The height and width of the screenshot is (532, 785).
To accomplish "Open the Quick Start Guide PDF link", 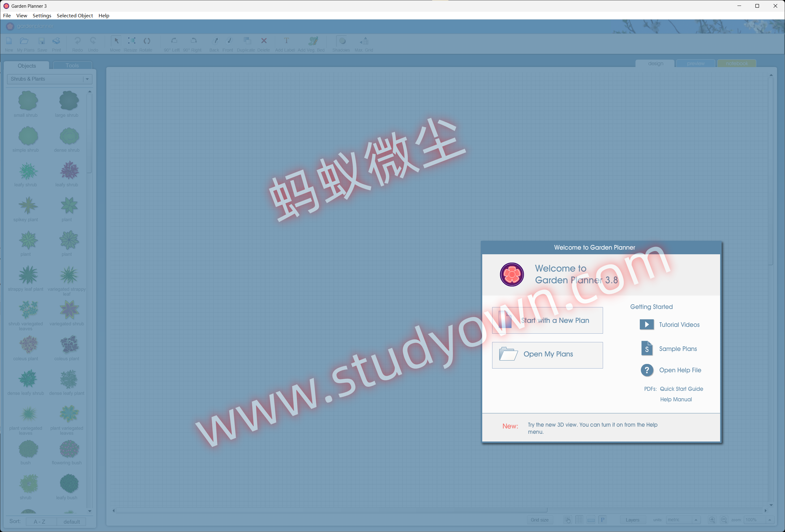I will click(681, 389).
